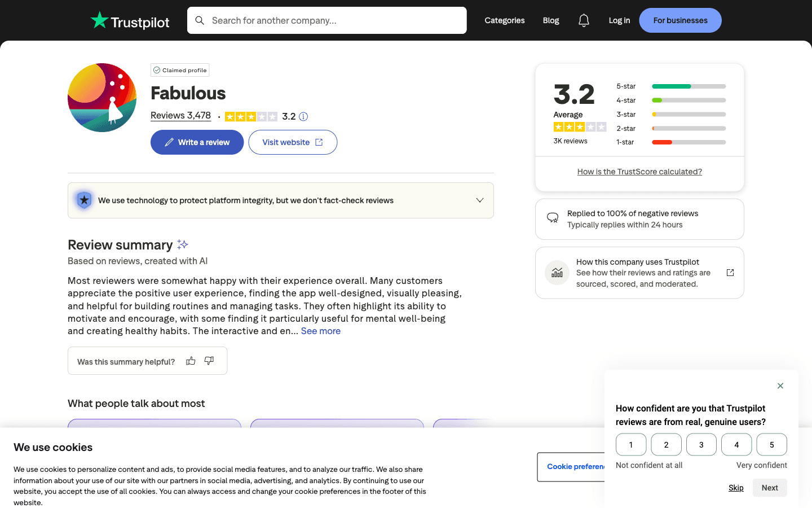812x508 pixels.
Task: Open external link on How this company uses Trustpilot
Action: [730, 272]
